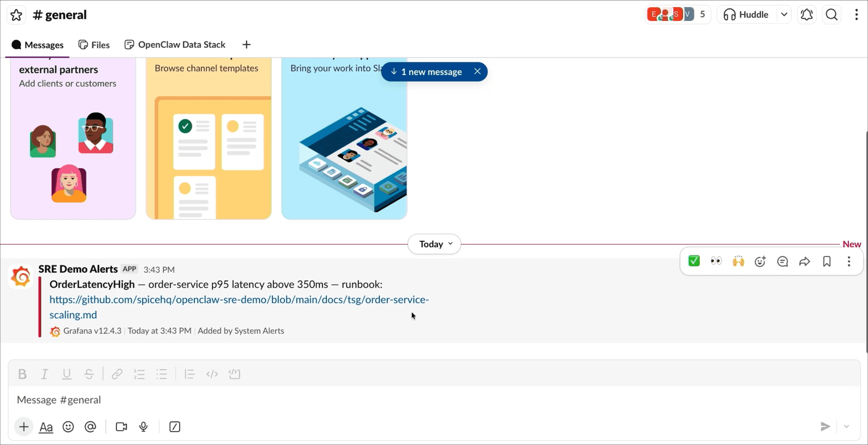
Task: Hide formatting toolbar with Aa button
Action: tap(46, 427)
